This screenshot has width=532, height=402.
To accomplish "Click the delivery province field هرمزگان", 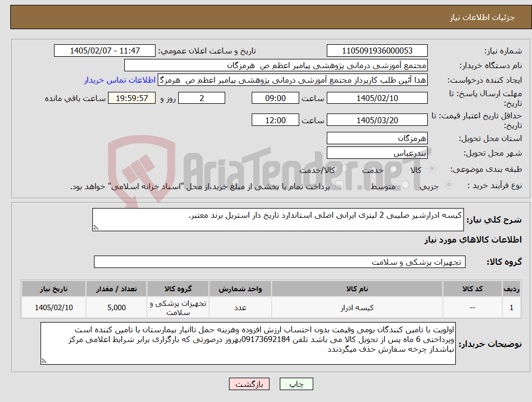I will pyautogui.click(x=377, y=138).
